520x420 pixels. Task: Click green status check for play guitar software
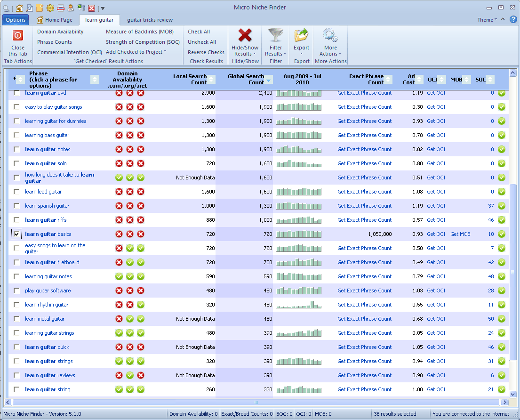click(502, 291)
